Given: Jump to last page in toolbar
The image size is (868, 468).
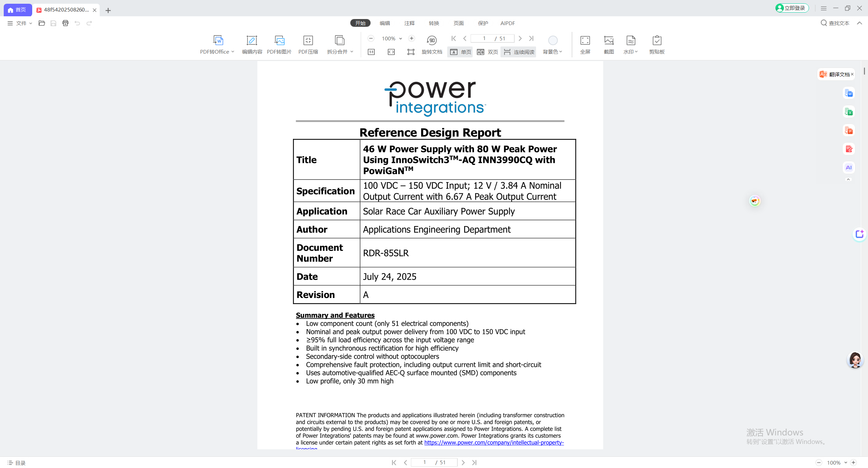Looking at the screenshot, I should click(x=531, y=38).
